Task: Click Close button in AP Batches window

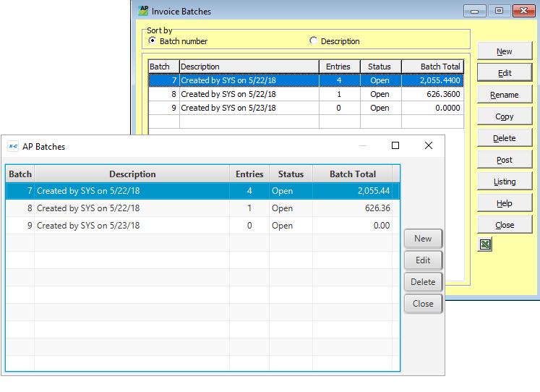Action: tap(423, 304)
